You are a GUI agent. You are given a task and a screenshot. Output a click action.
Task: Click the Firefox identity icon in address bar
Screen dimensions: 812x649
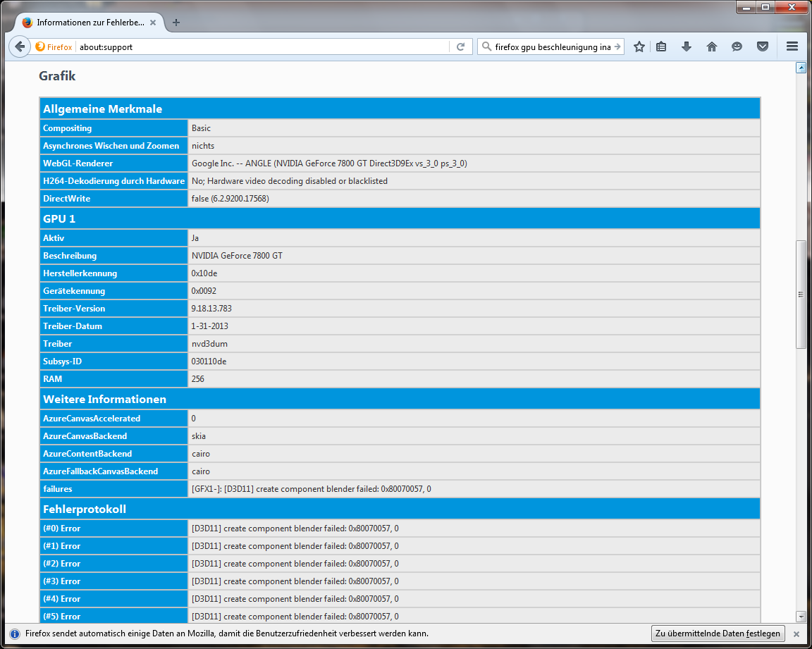point(54,47)
